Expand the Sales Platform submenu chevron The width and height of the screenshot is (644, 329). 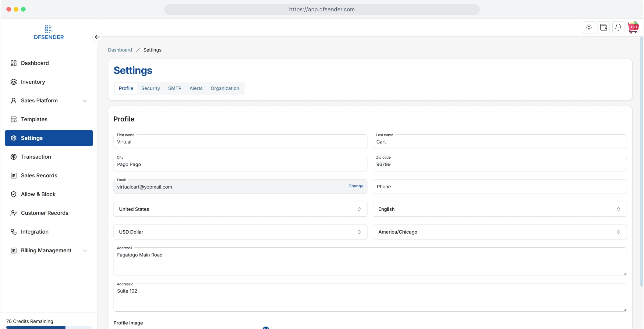pyautogui.click(x=85, y=101)
